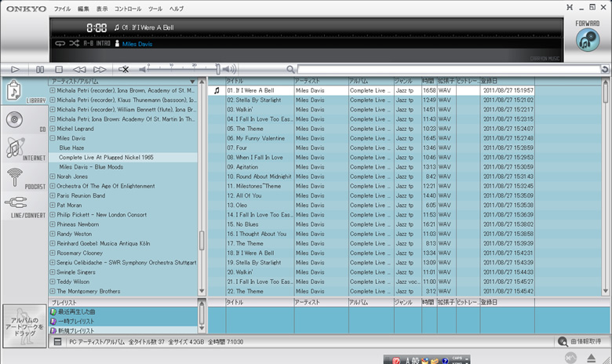
Task: Select Miles Davis – Blue Moods album
Action: click(91, 167)
